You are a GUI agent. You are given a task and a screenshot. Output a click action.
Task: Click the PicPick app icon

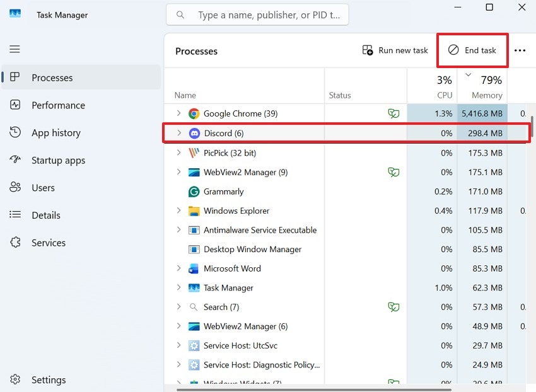(x=194, y=153)
